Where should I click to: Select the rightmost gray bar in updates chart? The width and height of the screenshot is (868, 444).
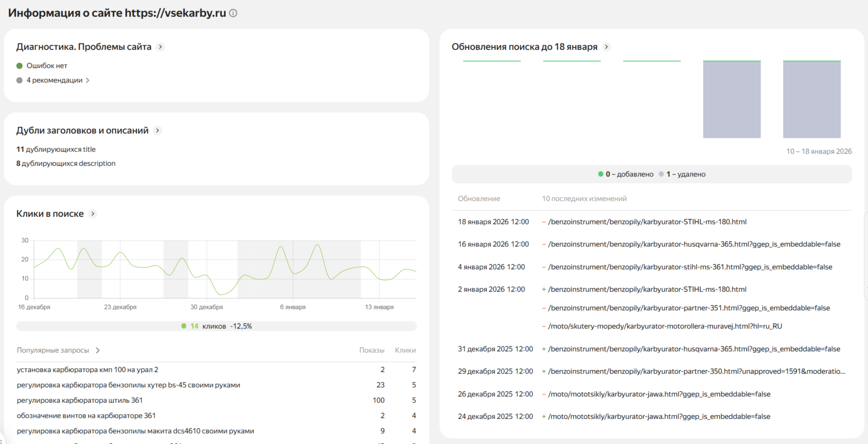coord(812,99)
